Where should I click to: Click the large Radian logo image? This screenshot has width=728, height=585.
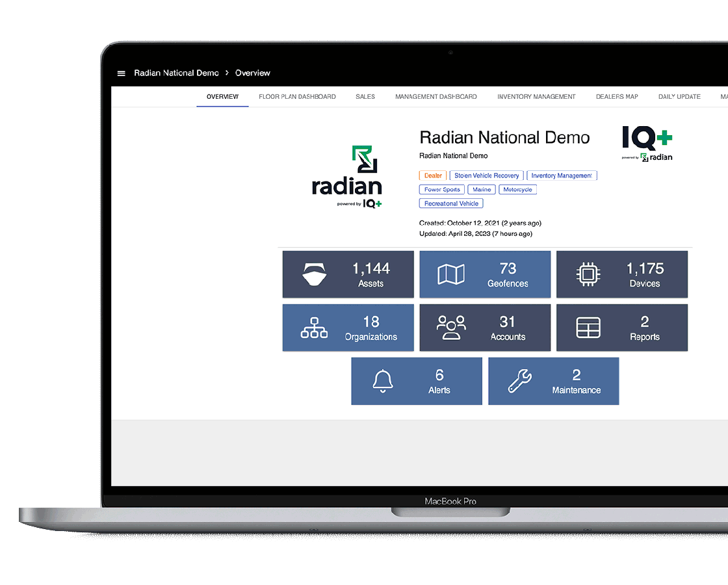[x=346, y=177]
